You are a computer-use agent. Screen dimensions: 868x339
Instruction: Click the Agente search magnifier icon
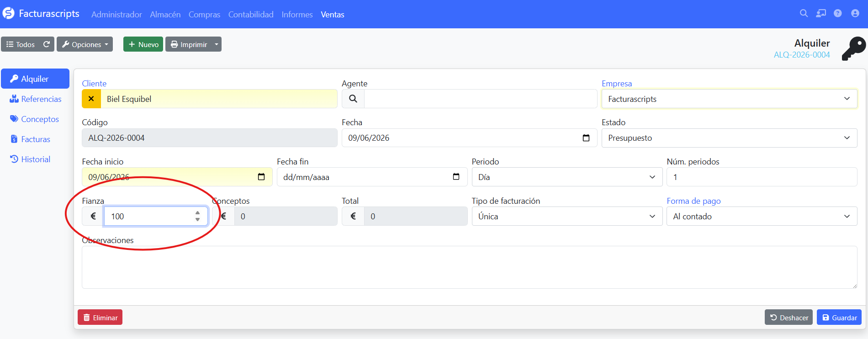[x=353, y=99]
